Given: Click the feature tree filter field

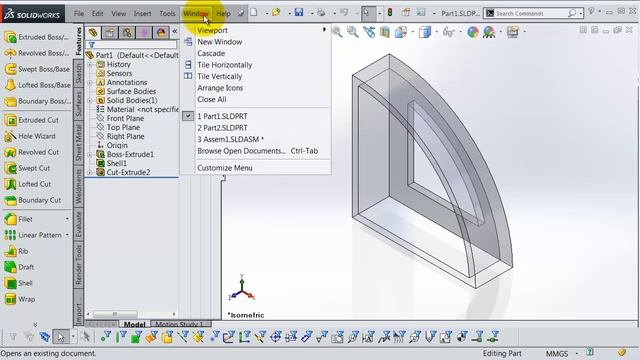Looking at the screenshot, I should point(131,44).
